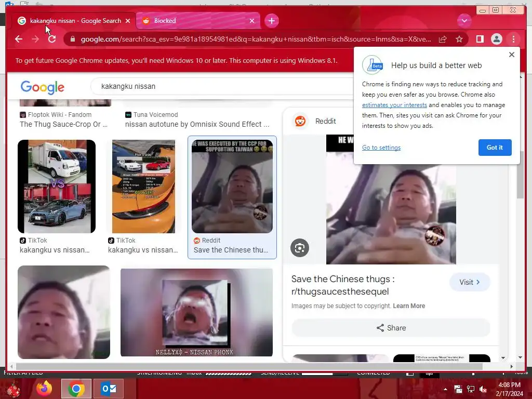Open the truck vs Nissan GT-R thumbnail
The image size is (532, 399).
(x=57, y=187)
